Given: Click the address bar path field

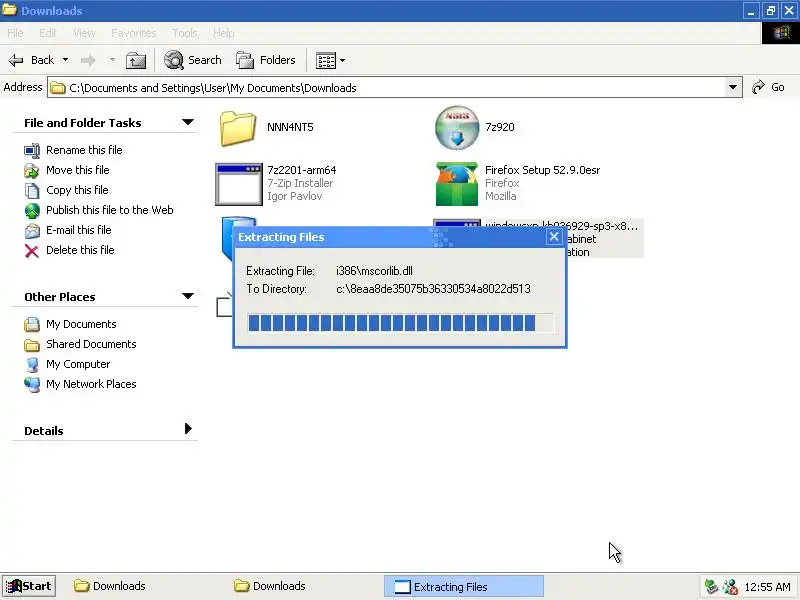Looking at the screenshot, I should pyautogui.click(x=388, y=87).
